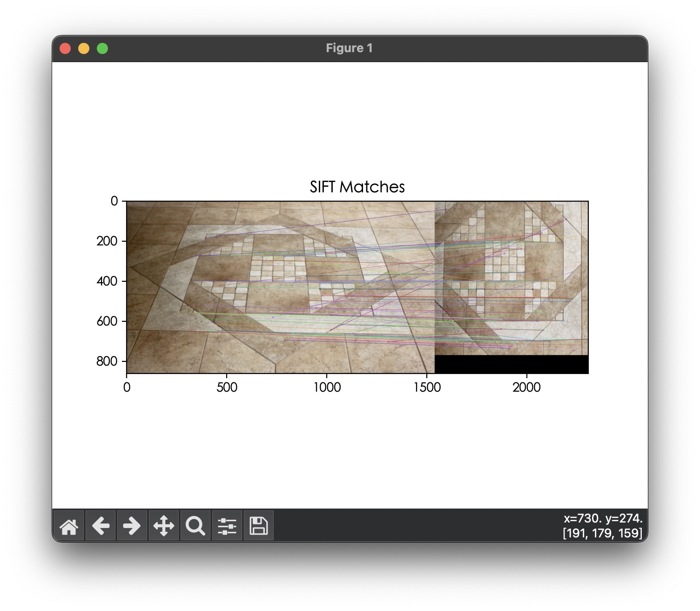The image size is (700, 611).
Task: Open the Configure subplots sliders icon
Action: [227, 526]
